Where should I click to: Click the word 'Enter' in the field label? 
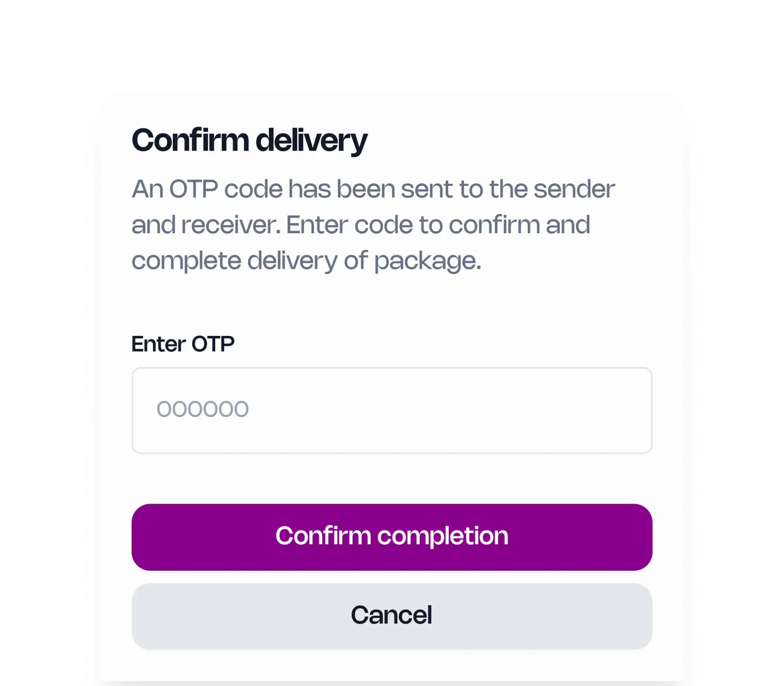click(158, 344)
